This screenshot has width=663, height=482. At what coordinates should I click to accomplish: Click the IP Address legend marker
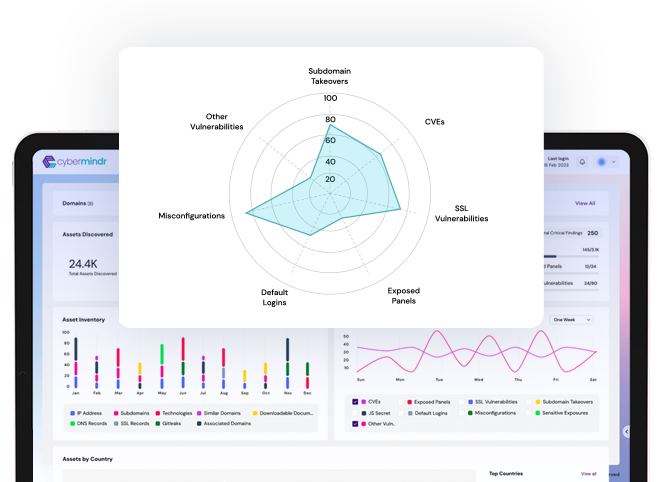click(x=71, y=412)
